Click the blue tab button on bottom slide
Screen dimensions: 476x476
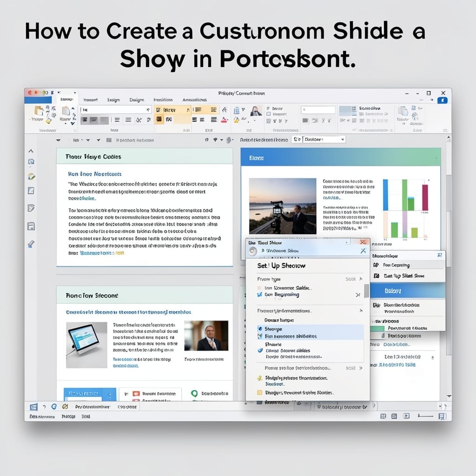click(x=90, y=394)
